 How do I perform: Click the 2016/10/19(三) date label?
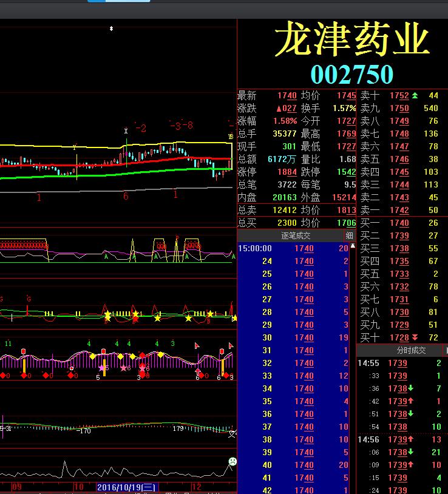point(126,487)
